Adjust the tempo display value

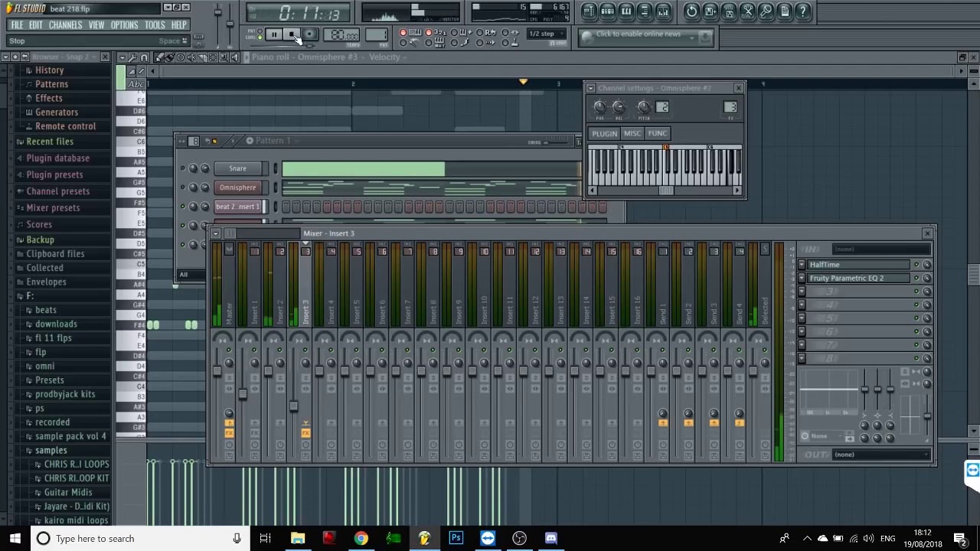(x=341, y=34)
